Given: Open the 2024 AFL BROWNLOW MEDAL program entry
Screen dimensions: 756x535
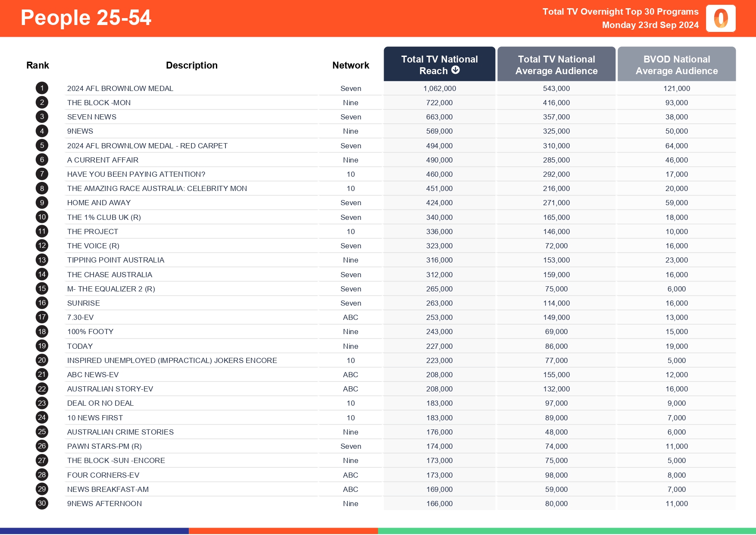Looking at the screenshot, I should pos(120,88).
